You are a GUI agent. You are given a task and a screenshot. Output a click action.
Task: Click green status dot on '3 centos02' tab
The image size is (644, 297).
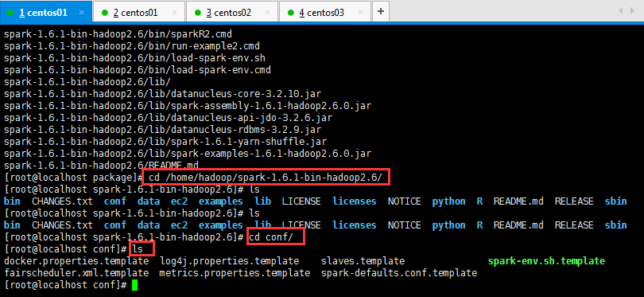197,13
